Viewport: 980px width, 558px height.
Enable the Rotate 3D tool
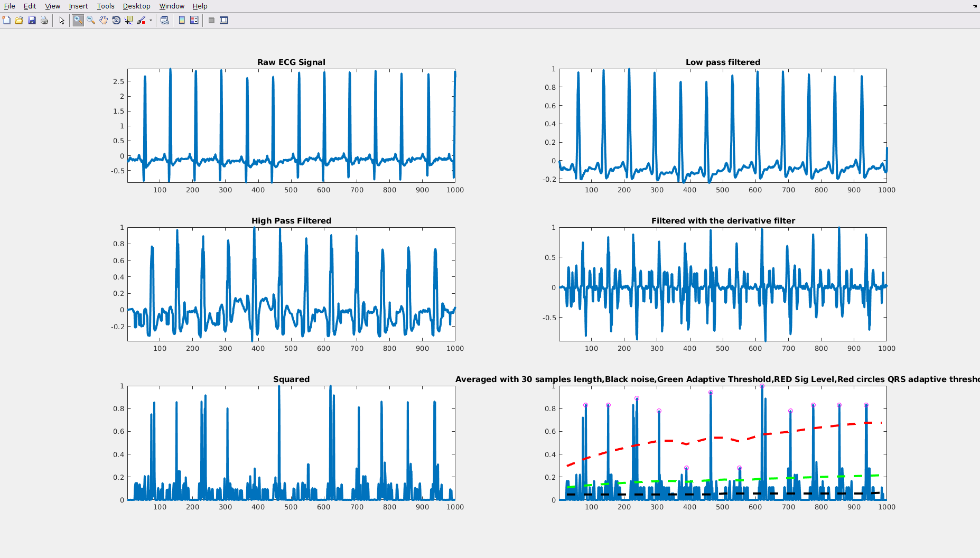116,20
